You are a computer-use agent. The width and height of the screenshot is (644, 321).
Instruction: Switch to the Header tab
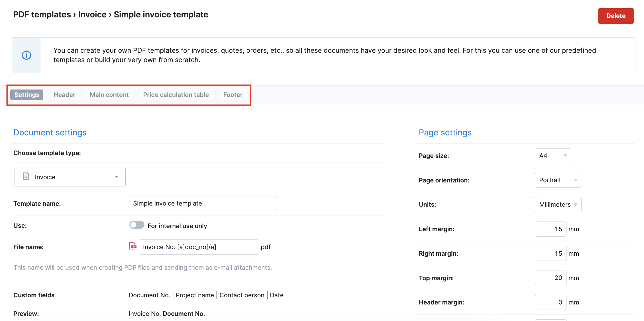click(x=64, y=95)
